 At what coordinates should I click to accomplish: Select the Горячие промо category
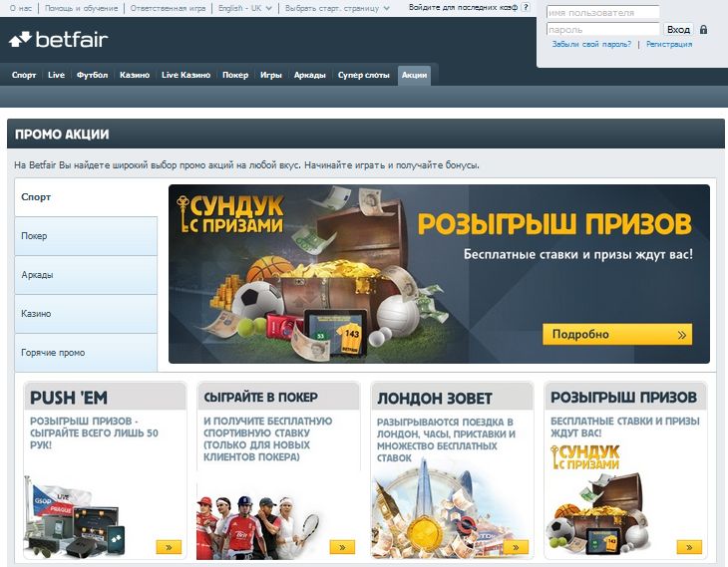click(86, 353)
